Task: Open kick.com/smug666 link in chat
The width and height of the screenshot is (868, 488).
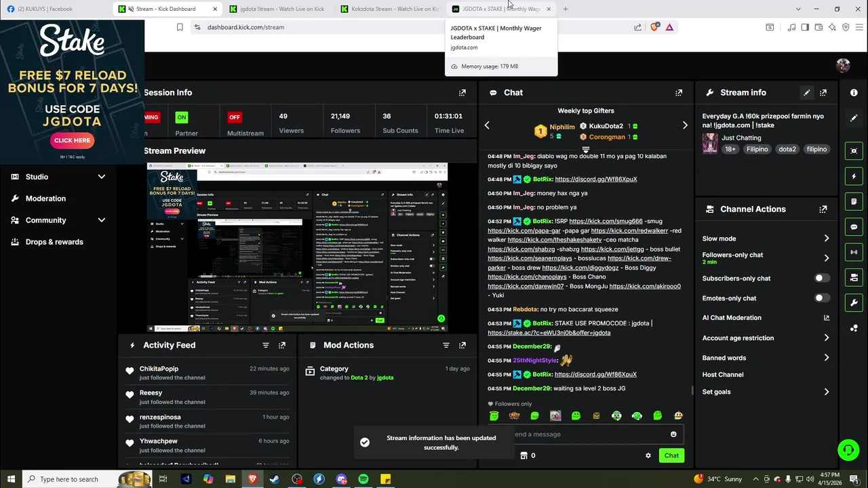Action: (606, 221)
